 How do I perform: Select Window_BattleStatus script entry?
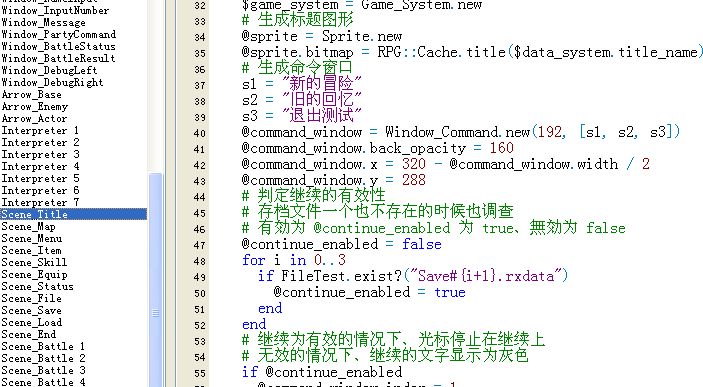point(58,46)
